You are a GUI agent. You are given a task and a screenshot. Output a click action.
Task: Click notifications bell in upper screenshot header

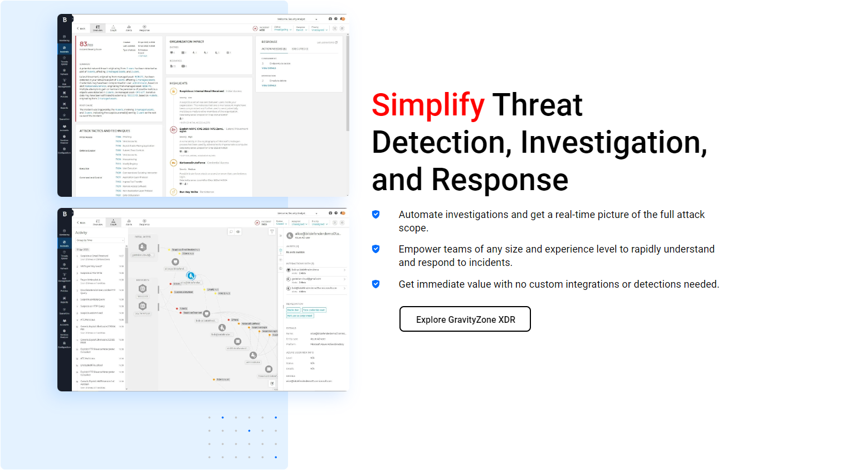click(x=342, y=19)
